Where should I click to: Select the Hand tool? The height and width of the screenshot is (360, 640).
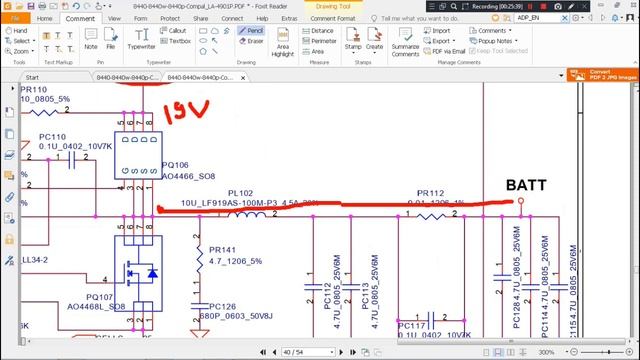pos(16,31)
